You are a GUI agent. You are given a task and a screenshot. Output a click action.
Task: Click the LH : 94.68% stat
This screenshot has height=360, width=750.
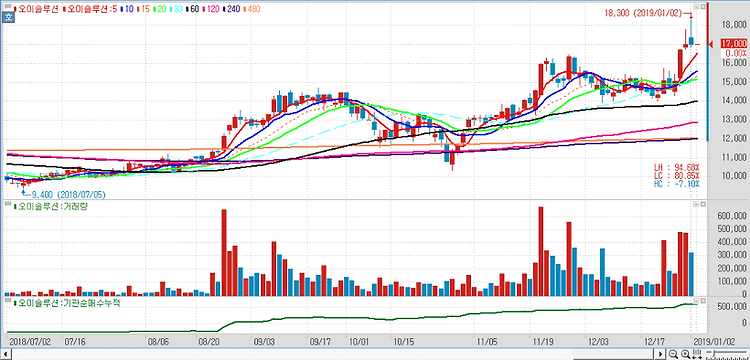(677, 168)
